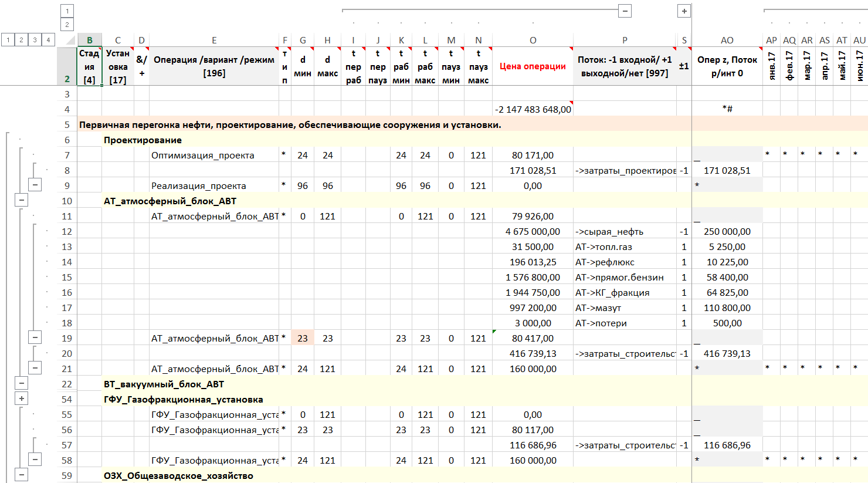This screenshot has height=483, width=868.
Task: Collapse column group using minus above column P
Action: coord(625,11)
